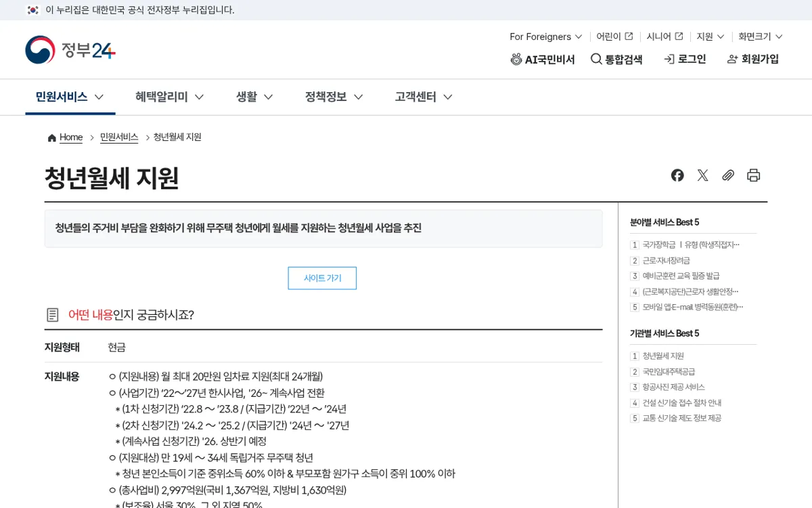Expand 화면크기 screen size dropdown

pos(761,37)
